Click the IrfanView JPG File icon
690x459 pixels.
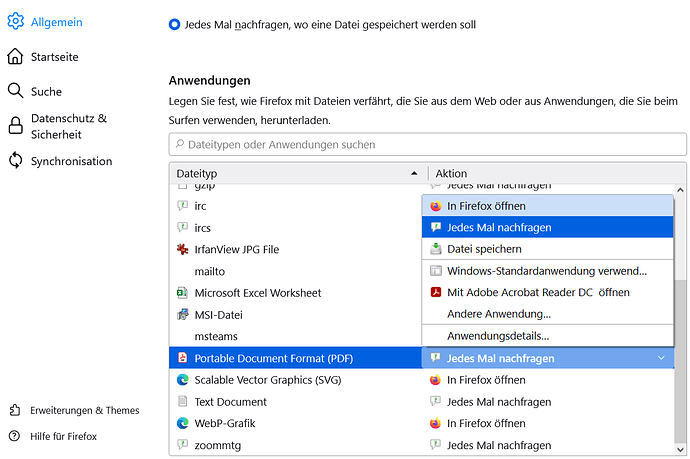(182, 249)
